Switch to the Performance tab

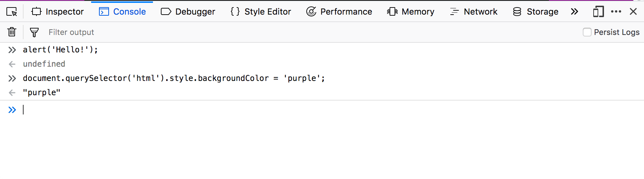[339, 12]
